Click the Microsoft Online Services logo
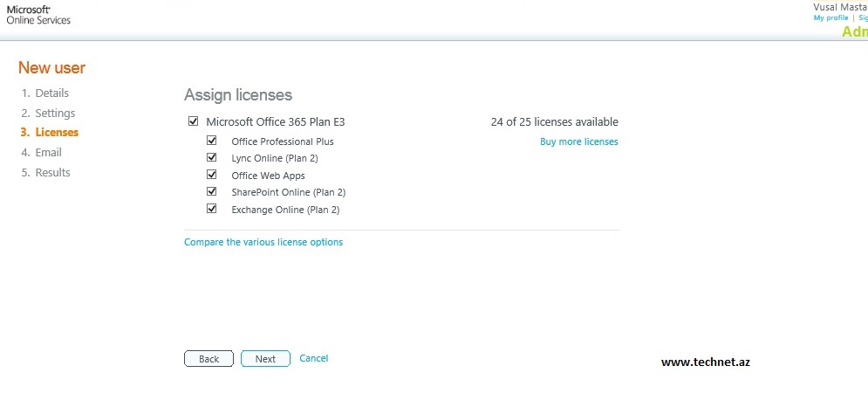 point(38,14)
